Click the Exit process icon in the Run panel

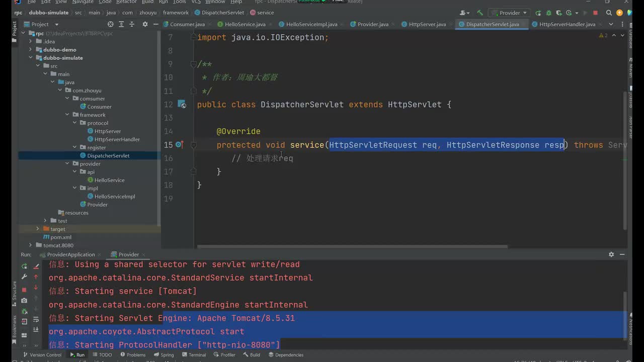click(24, 322)
